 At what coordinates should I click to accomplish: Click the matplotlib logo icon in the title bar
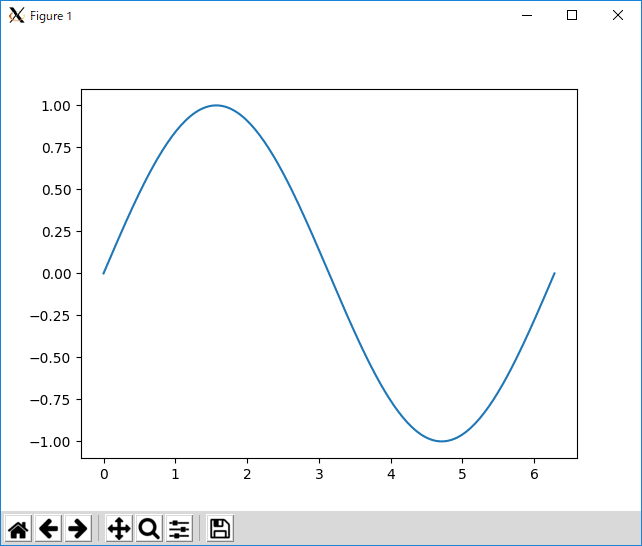point(16,16)
